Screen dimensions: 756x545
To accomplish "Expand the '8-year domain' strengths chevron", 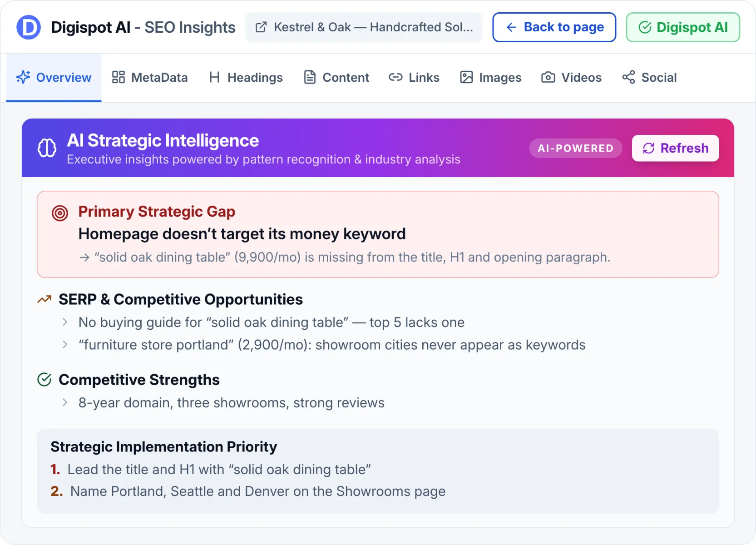I will (x=65, y=402).
